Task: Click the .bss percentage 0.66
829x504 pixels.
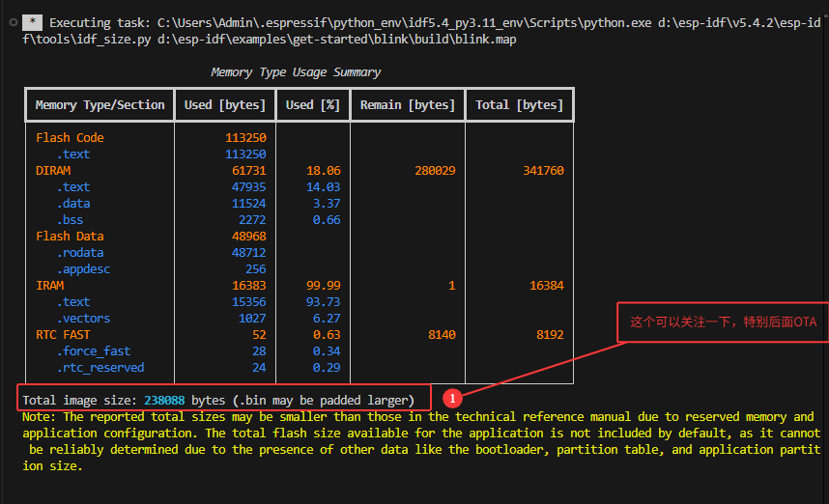Action: pyautogui.click(x=327, y=219)
